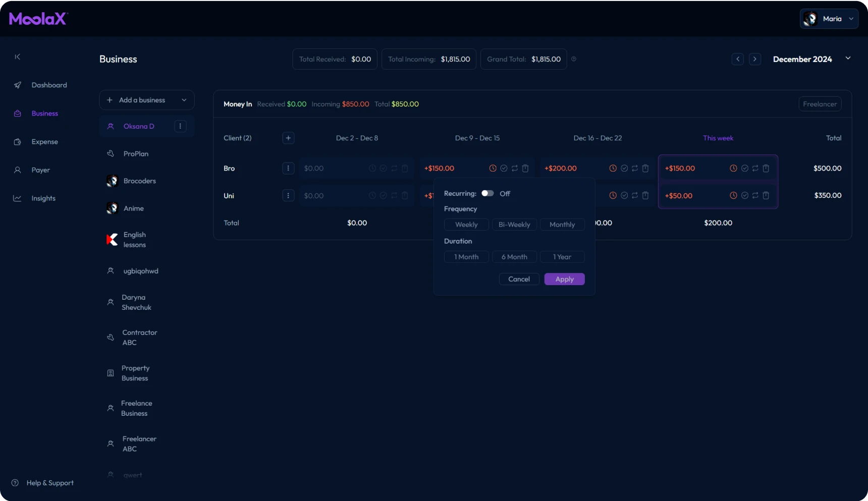Apply the recurring settings

click(565, 279)
